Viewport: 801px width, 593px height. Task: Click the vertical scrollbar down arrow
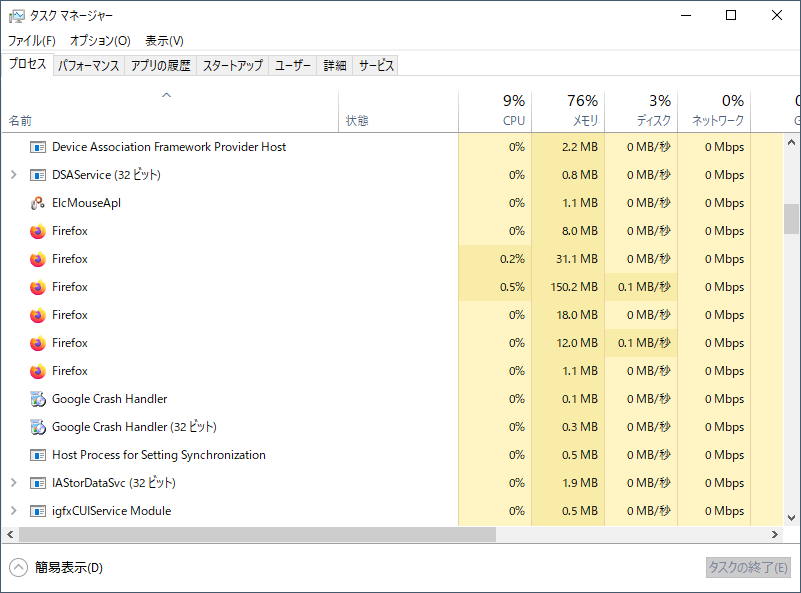(791, 518)
